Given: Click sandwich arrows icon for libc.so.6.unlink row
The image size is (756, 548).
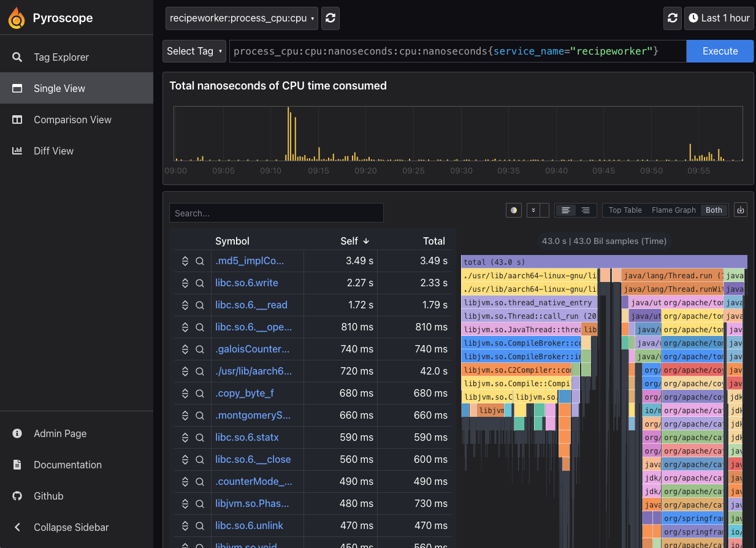Looking at the screenshot, I should point(185,526).
